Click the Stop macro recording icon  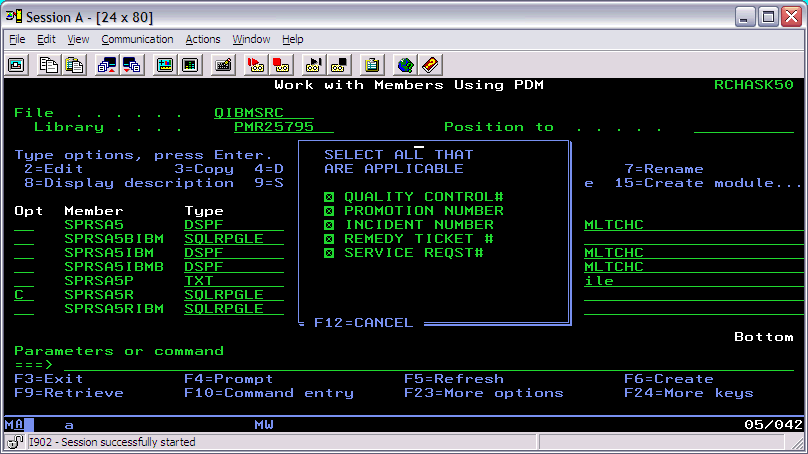pos(281,65)
